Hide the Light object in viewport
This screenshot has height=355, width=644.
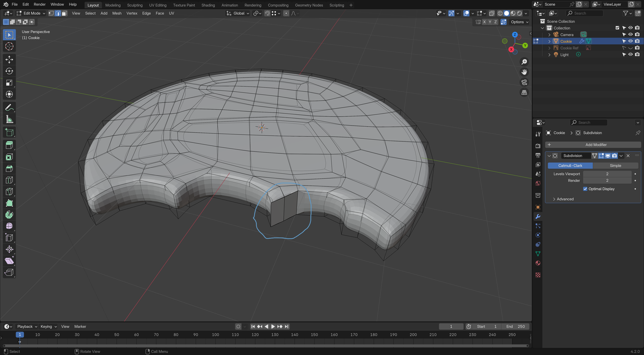pos(630,54)
